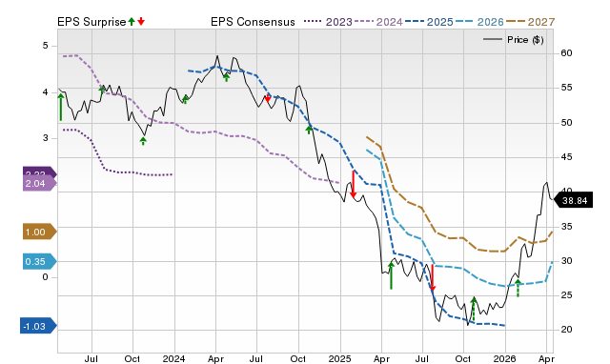
Task: Click the green surprise arrow after Oct 2024
Action: [309, 130]
